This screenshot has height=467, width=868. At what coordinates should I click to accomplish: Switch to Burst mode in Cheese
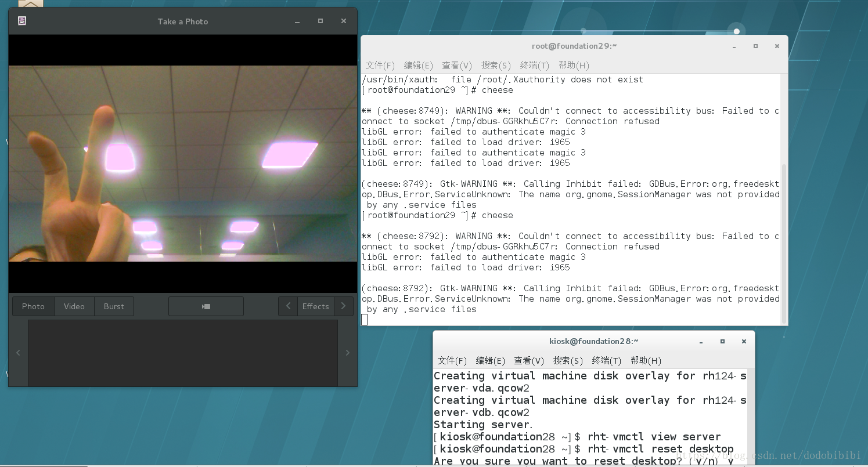click(114, 306)
